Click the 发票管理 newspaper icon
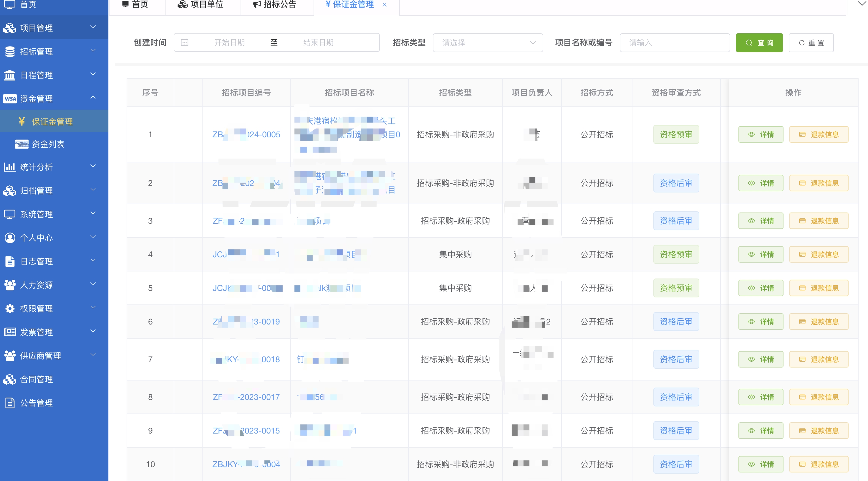This screenshot has height=481, width=868. pos(10,332)
